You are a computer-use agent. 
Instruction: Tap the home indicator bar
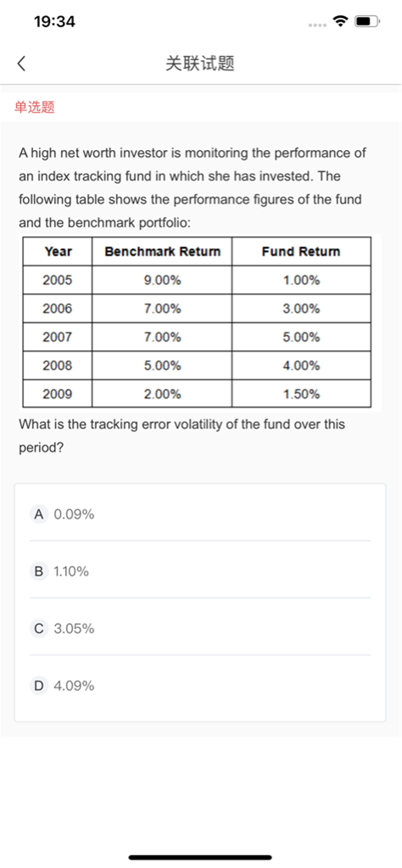[200, 857]
